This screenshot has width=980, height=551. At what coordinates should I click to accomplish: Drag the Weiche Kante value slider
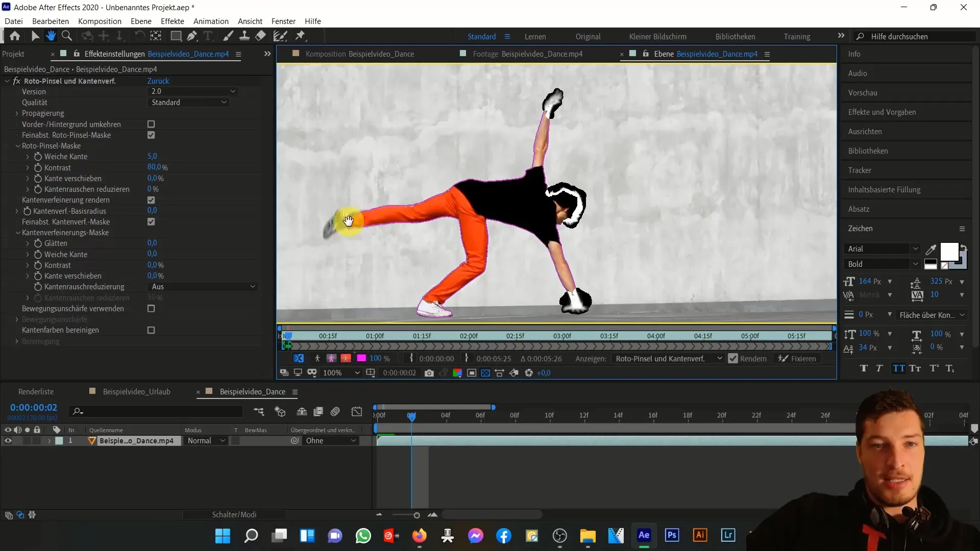point(152,156)
